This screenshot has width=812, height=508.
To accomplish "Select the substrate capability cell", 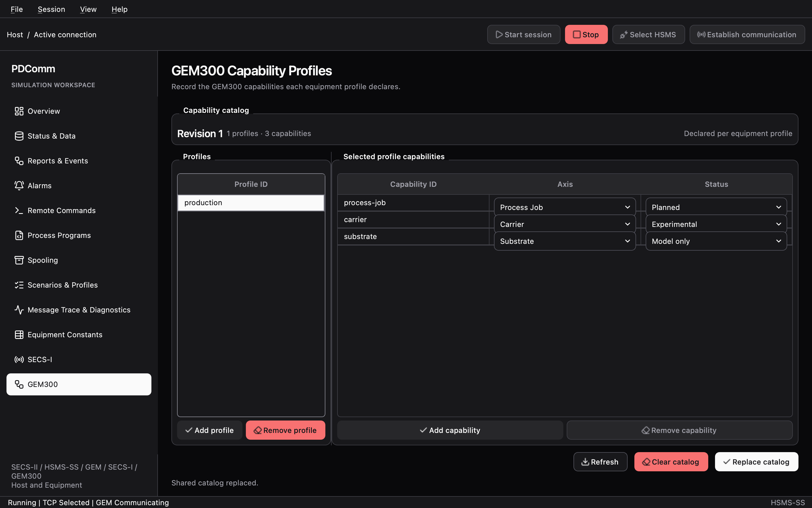I will click(413, 237).
